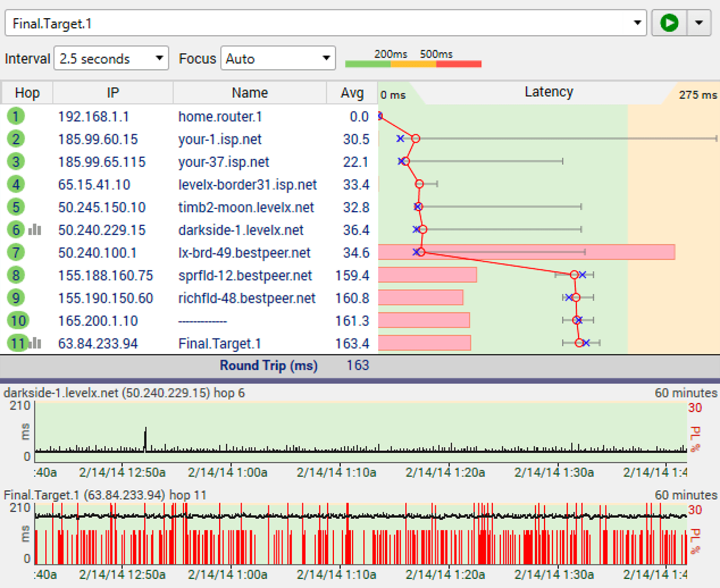Toggle the time graph icon beside hop 6
The width and height of the screenshot is (720, 588).
[x=34, y=229]
